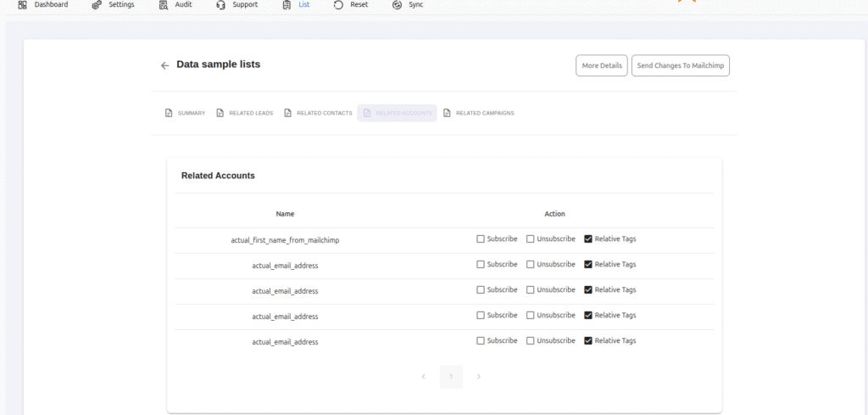Select page 1 in pagination

[x=451, y=377]
